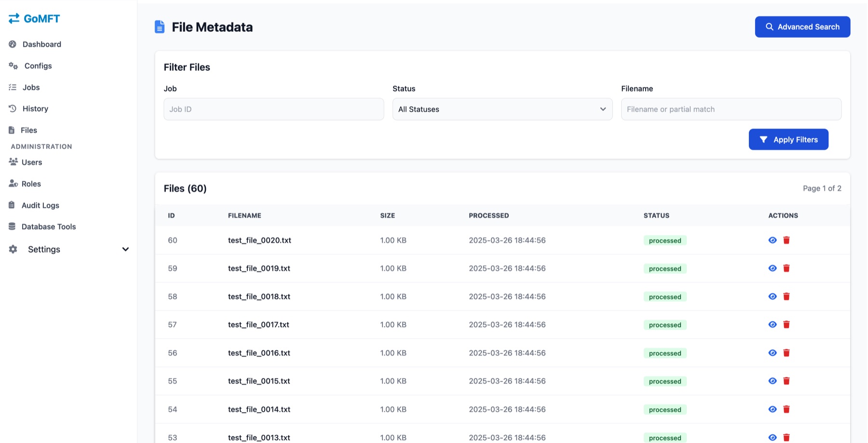Click the Settings gear icon
This screenshot has width=868, height=443.
click(13, 249)
